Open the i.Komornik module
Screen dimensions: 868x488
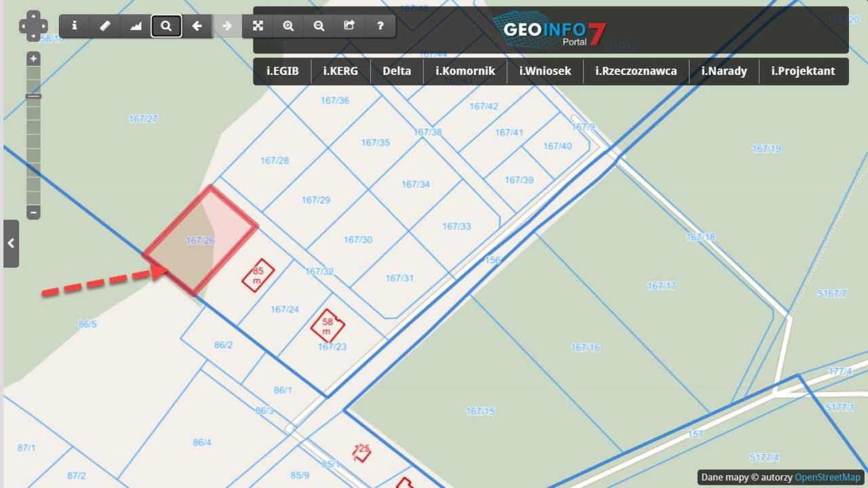click(x=465, y=71)
